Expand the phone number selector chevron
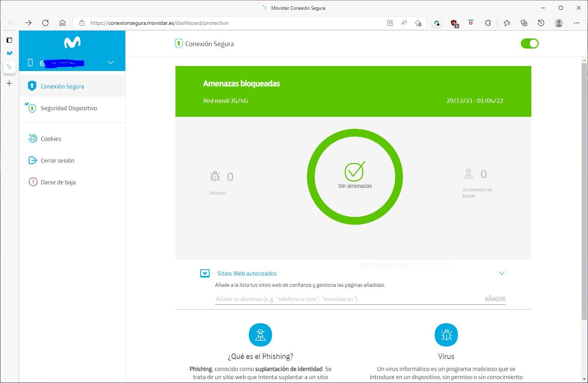This screenshot has height=383, width=588. tap(111, 62)
